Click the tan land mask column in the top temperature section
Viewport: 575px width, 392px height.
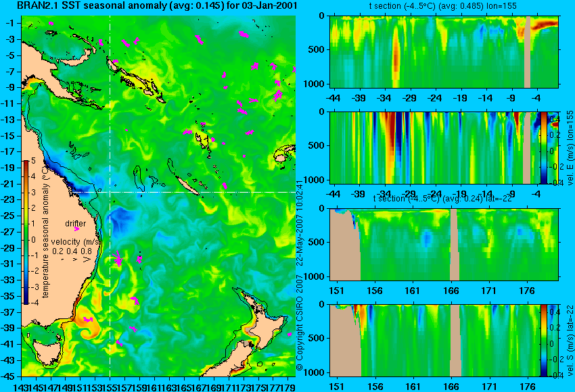coord(528,51)
